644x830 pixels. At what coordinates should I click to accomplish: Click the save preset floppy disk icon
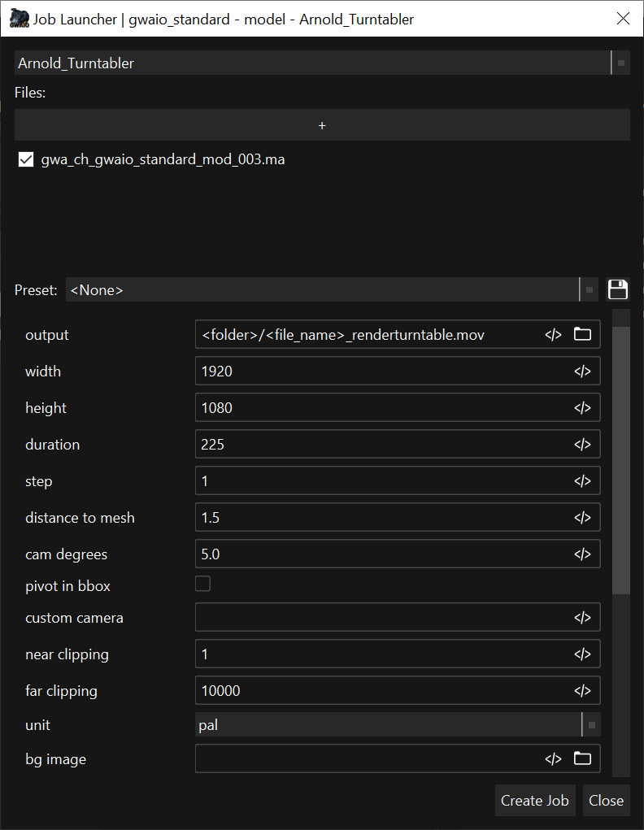[x=618, y=289]
